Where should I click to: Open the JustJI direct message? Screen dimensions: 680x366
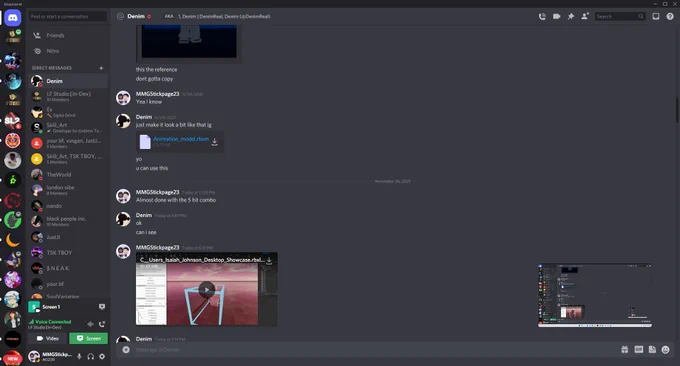click(68, 237)
